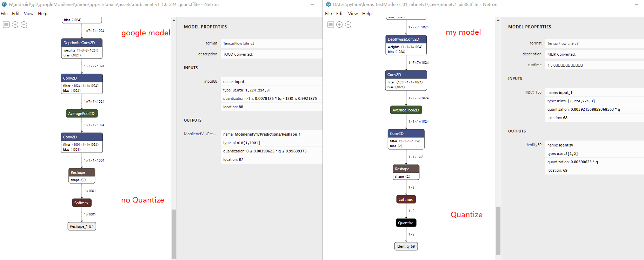Click the Identity 69 output node
Screen dimensions: 644x260
click(x=406, y=246)
